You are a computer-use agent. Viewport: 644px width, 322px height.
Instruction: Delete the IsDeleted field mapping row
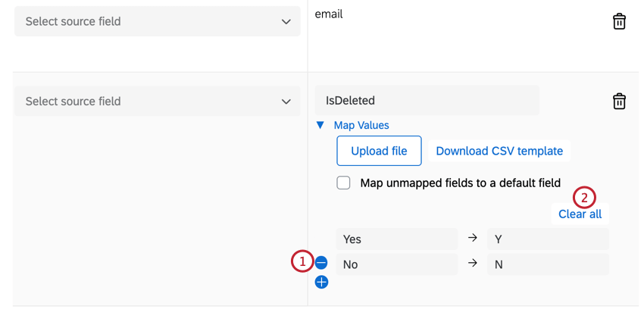click(619, 102)
